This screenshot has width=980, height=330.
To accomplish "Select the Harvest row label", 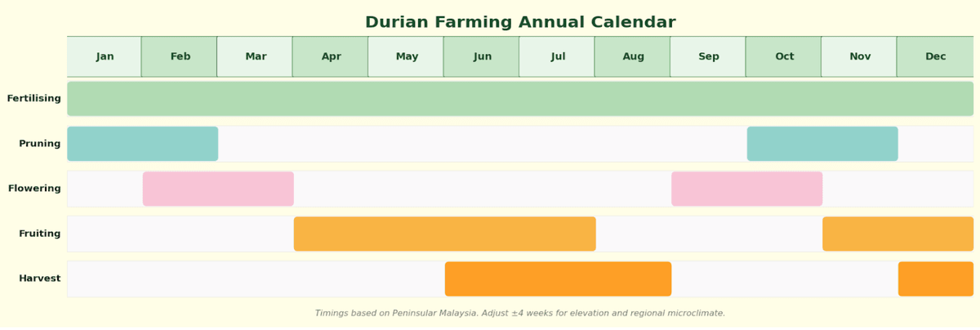I will pos(39,279).
